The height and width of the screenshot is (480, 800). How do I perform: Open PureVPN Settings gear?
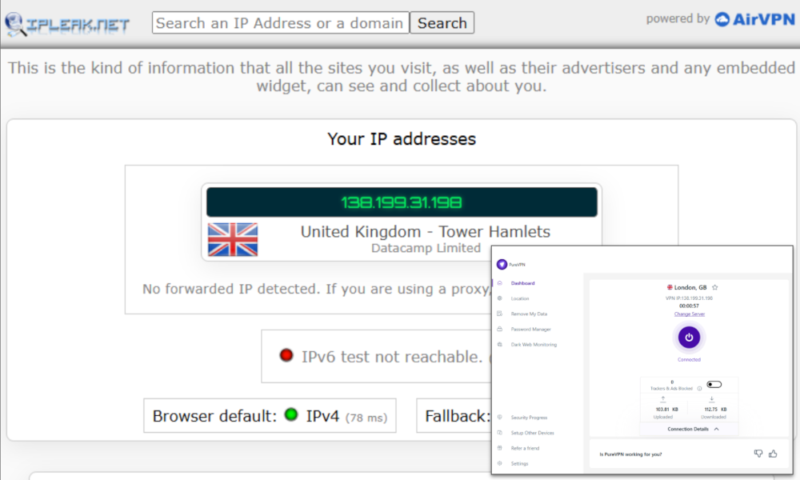pyautogui.click(x=499, y=463)
